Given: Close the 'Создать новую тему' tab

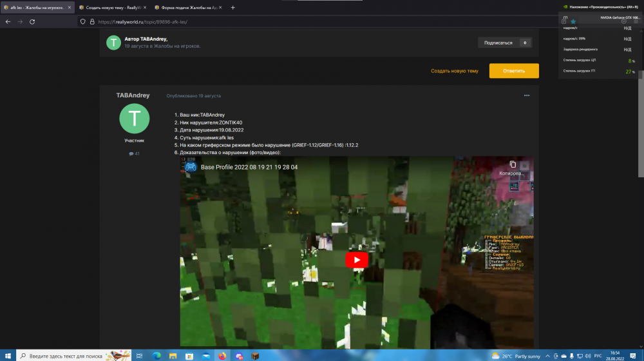Looking at the screenshot, I should (144, 7).
